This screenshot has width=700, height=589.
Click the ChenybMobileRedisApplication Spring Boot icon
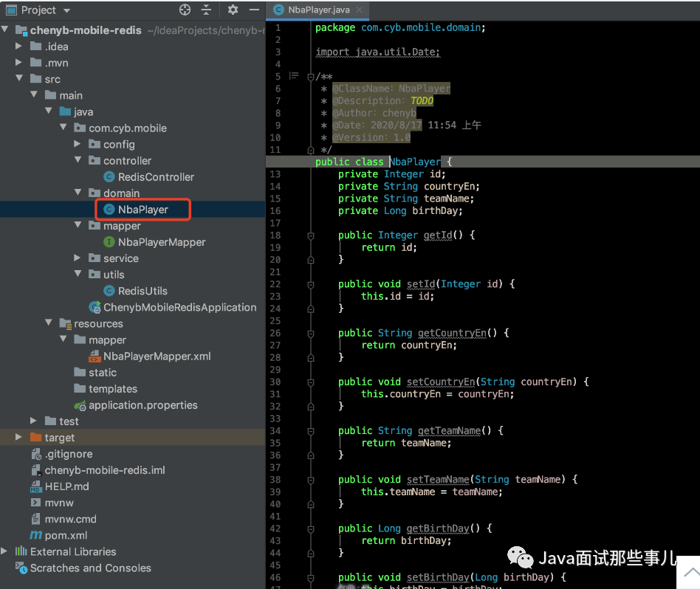click(95, 307)
